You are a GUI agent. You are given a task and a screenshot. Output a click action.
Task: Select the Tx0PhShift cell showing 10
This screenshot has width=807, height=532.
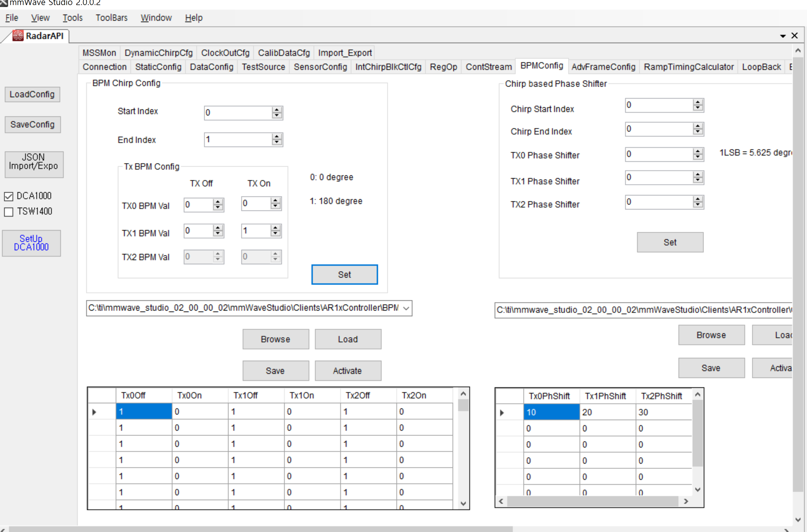coord(551,412)
